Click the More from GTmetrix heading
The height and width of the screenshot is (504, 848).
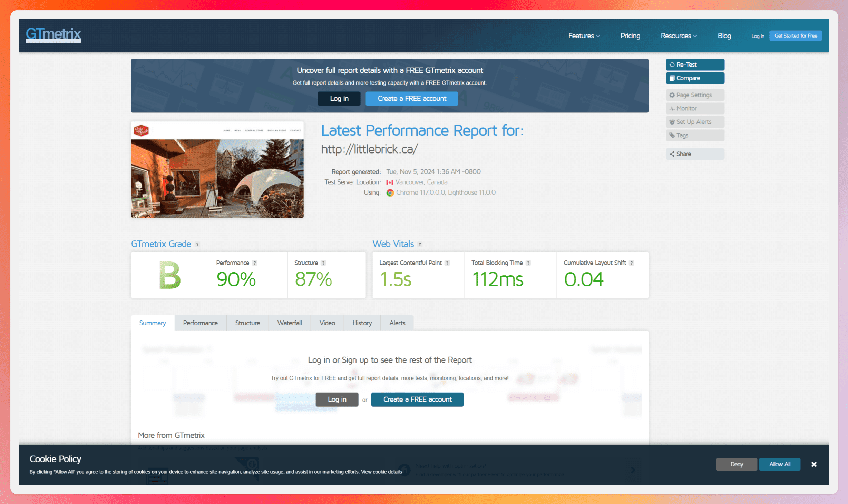click(171, 435)
